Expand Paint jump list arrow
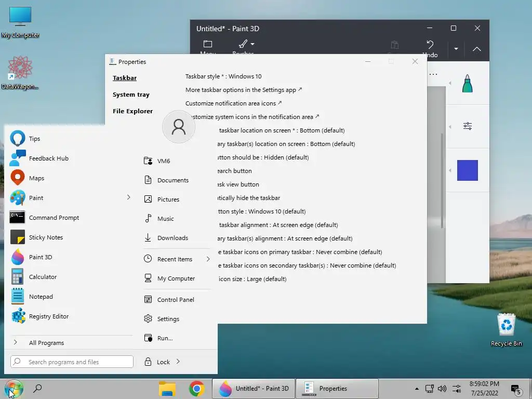Image resolution: width=532 pixels, height=399 pixels. tap(129, 197)
